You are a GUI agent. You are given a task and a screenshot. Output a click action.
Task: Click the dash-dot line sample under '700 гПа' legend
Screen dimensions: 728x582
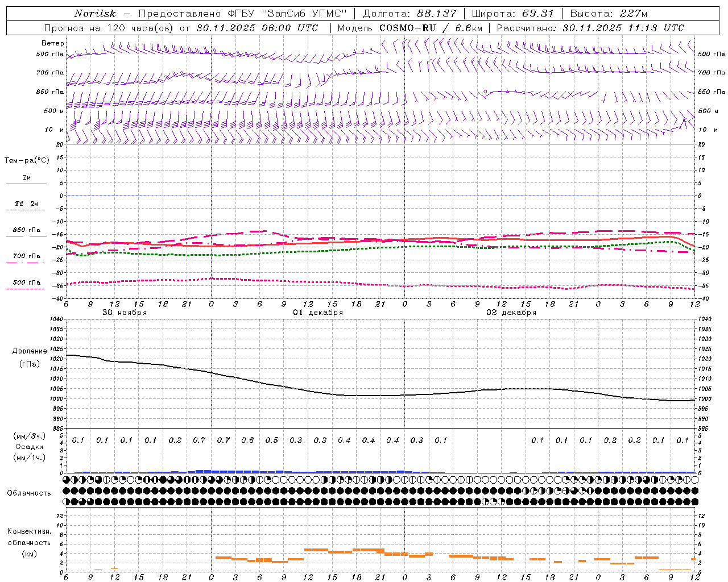click(x=26, y=263)
